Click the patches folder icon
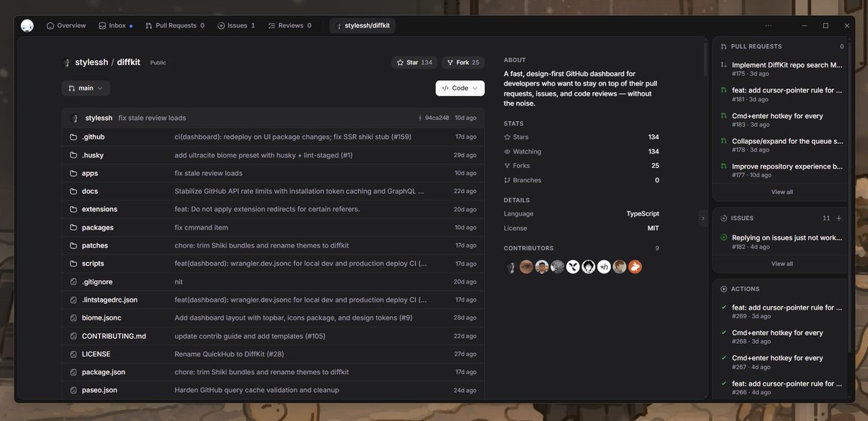 73,245
